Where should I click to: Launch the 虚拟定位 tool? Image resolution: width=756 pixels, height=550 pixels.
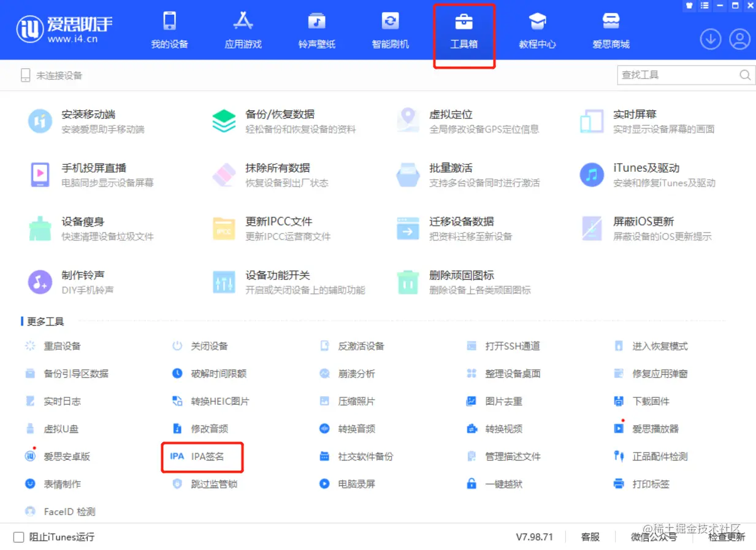[x=467, y=121]
